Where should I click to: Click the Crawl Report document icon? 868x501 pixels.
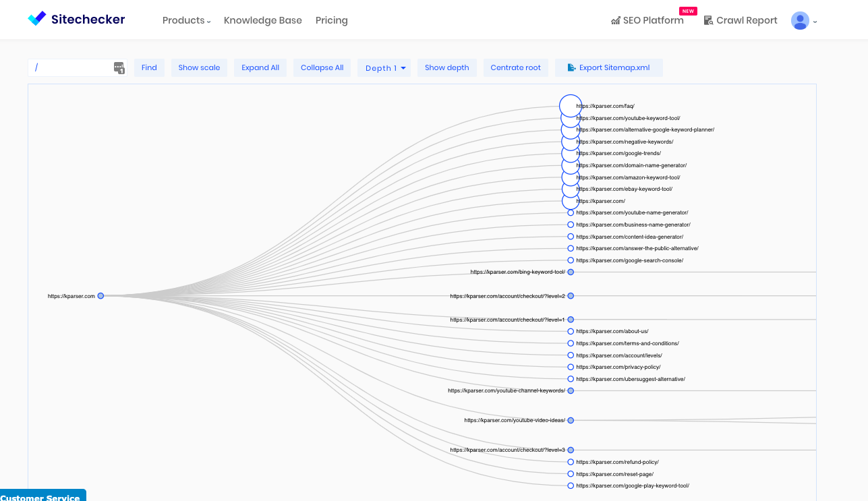(x=708, y=21)
